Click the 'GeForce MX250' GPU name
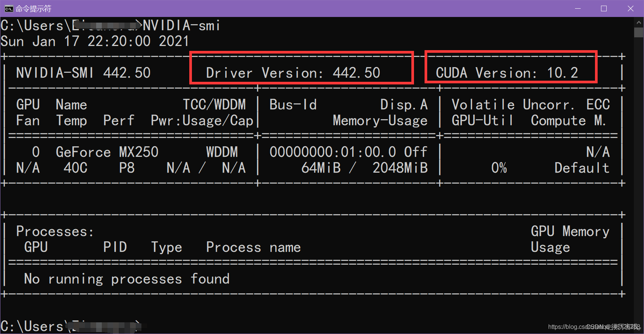The height and width of the screenshot is (334, 644). pos(107,152)
